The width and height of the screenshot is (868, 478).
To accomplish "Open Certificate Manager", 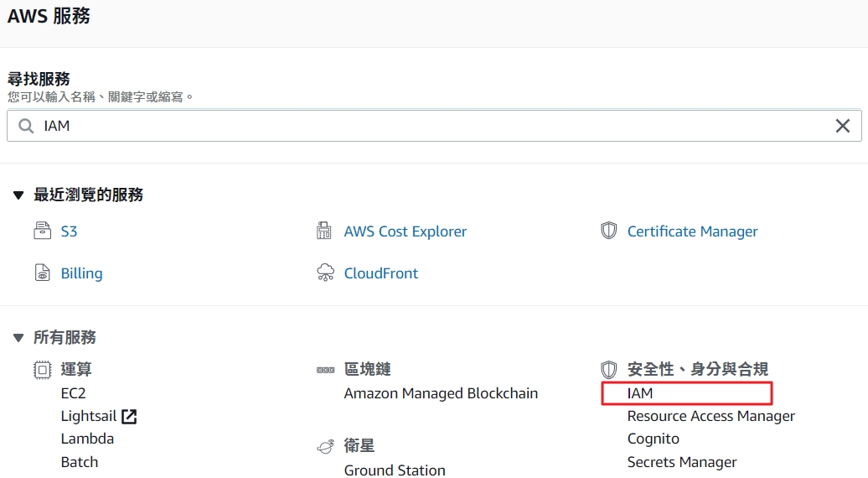I will (x=693, y=231).
